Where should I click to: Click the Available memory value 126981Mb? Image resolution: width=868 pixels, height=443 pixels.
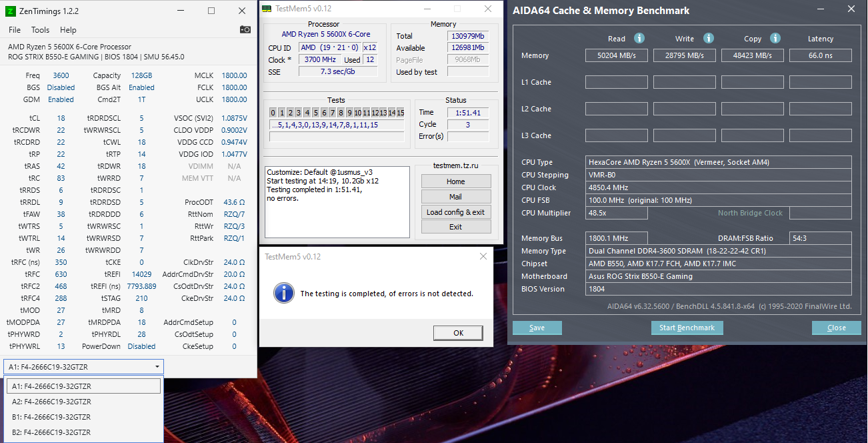tap(468, 48)
